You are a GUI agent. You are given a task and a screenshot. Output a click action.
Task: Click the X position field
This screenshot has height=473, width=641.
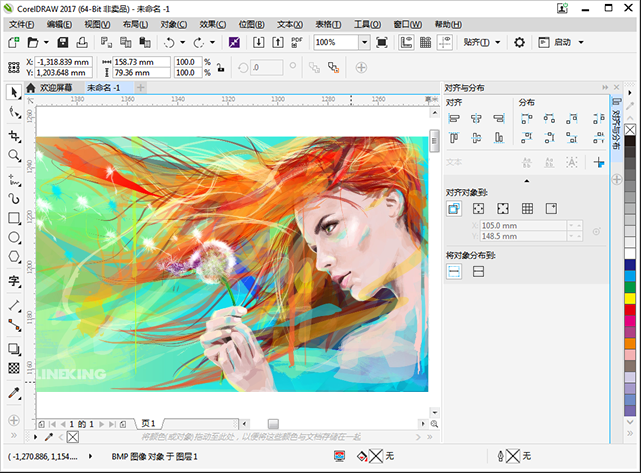(63, 62)
